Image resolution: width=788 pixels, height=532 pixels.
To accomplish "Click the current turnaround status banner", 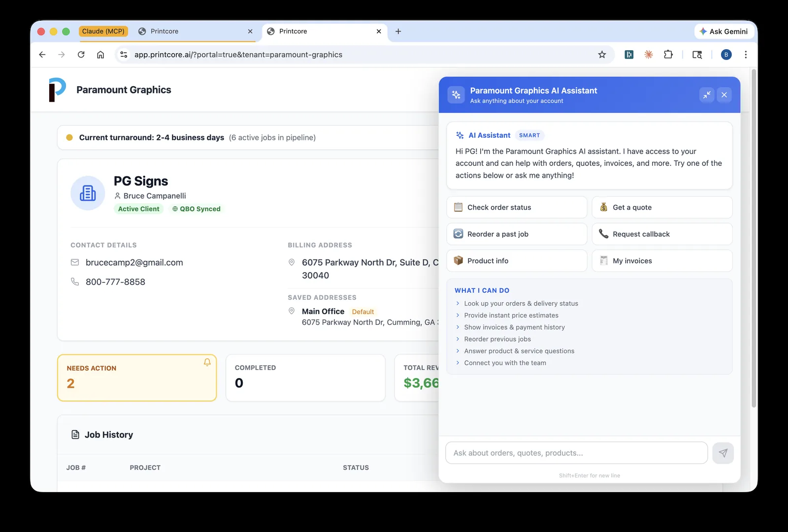I will coord(248,137).
